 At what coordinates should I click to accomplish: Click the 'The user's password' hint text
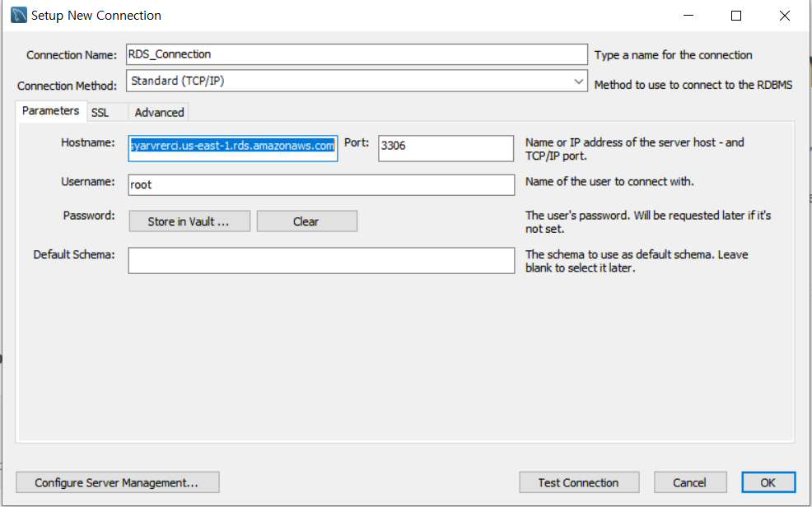pos(648,222)
